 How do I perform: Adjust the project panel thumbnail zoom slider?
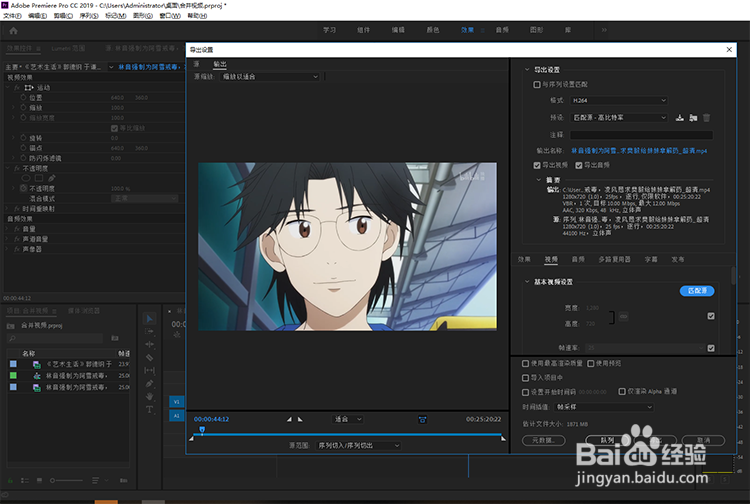pyautogui.click(x=66, y=480)
